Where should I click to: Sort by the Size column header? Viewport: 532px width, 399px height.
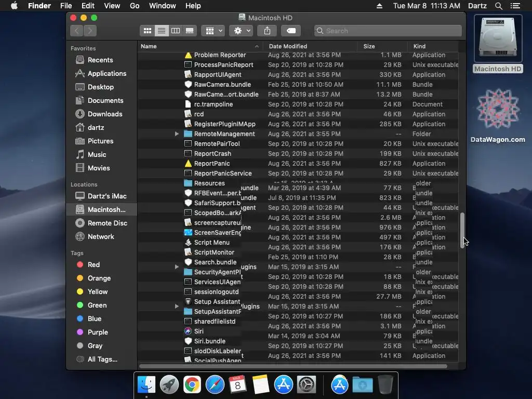382,46
